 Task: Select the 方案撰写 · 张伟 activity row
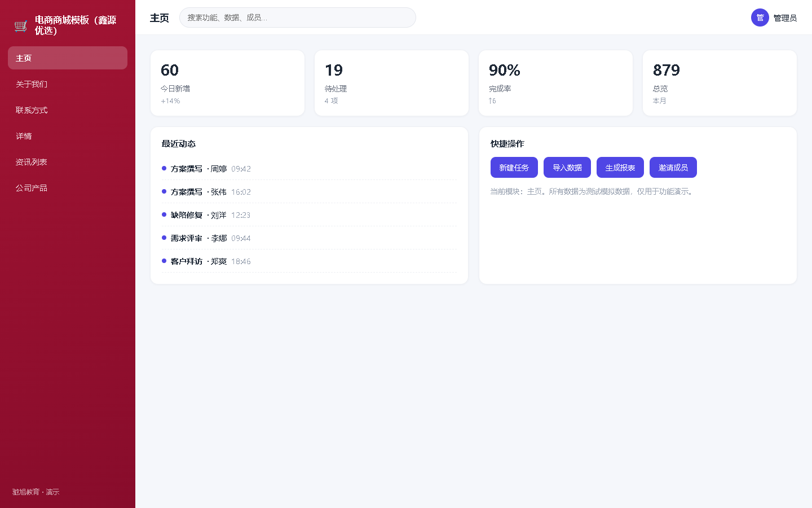pos(309,192)
